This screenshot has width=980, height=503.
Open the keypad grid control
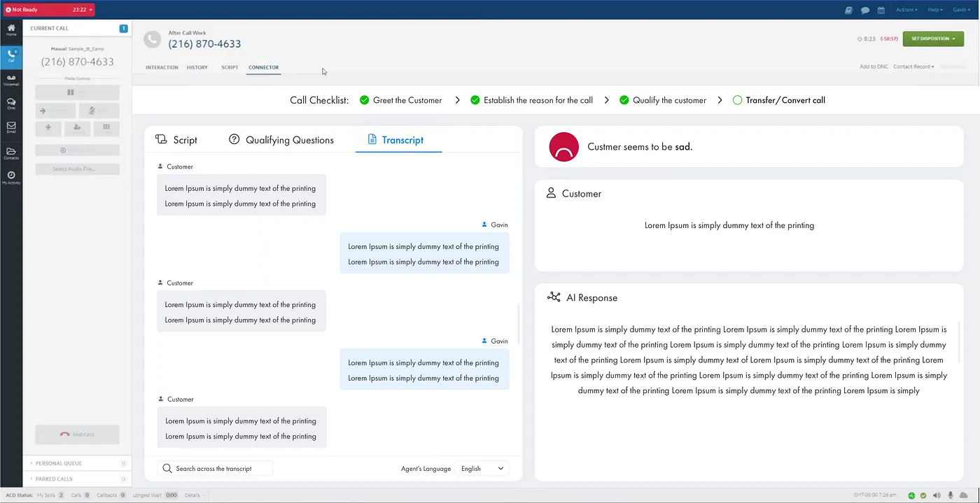(x=106, y=129)
